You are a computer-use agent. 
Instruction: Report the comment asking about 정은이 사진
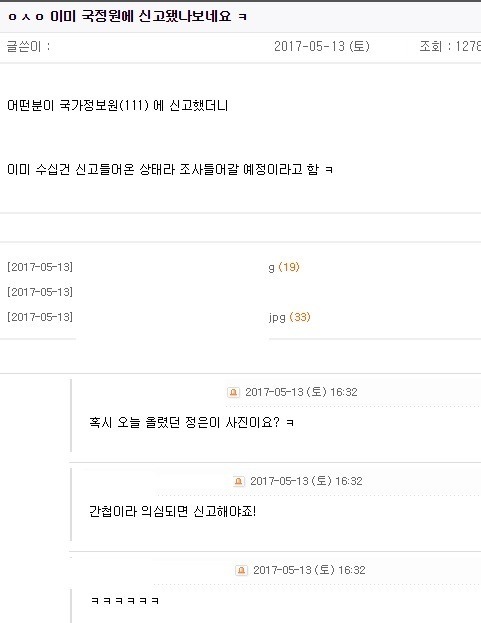pos(233,392)
